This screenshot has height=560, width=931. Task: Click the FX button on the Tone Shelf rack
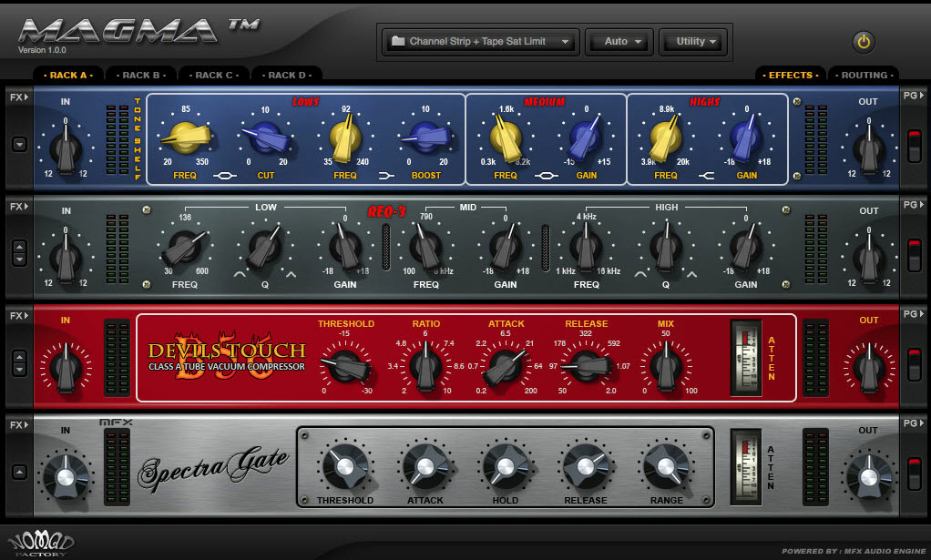pyautogui.click(x=16, y=96)
